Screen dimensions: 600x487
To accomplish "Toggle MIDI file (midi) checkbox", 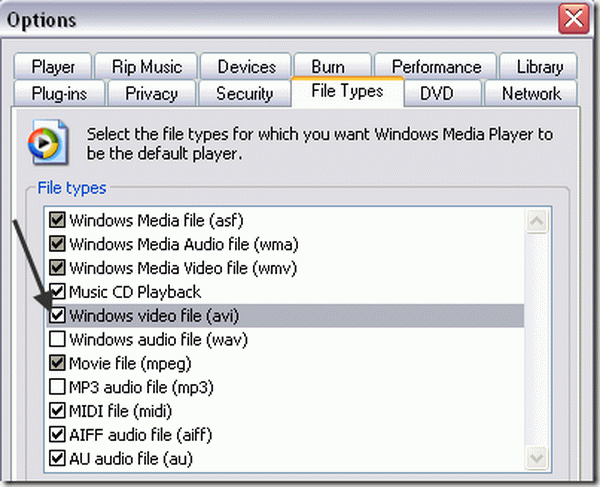I will click(58, 411).
